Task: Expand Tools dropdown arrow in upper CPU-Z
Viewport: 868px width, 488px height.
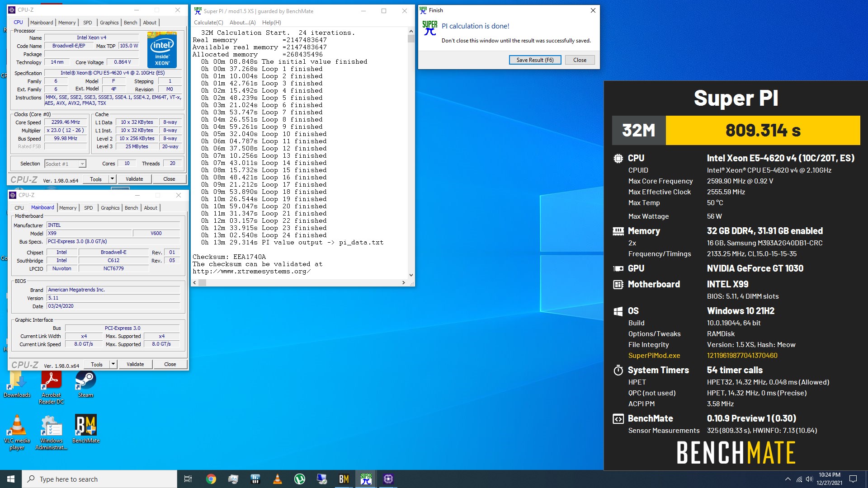Action: point(112,179)
